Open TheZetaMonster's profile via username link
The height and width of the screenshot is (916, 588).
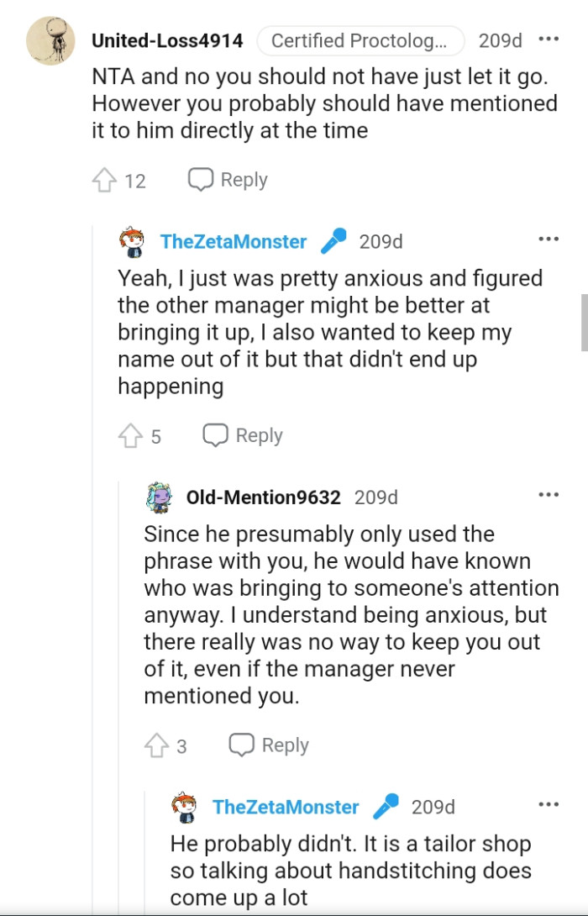coord(232,241)
